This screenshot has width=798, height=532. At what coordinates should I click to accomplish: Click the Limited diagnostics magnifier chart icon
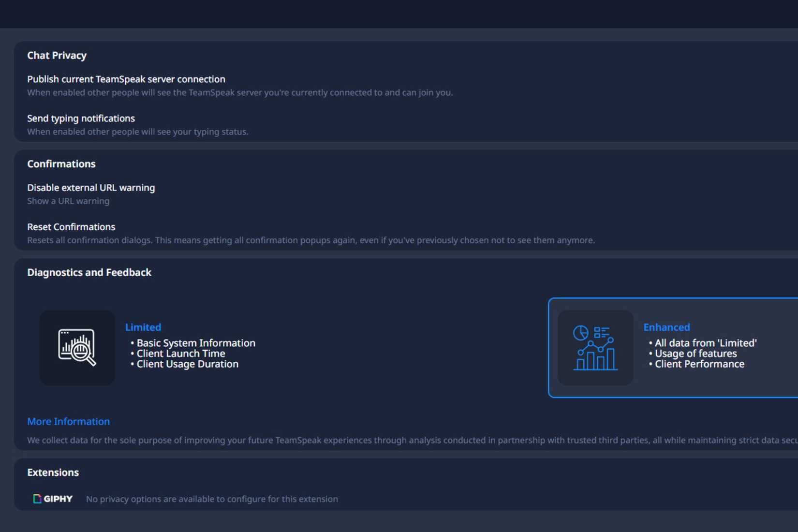[x=76, y=347]
